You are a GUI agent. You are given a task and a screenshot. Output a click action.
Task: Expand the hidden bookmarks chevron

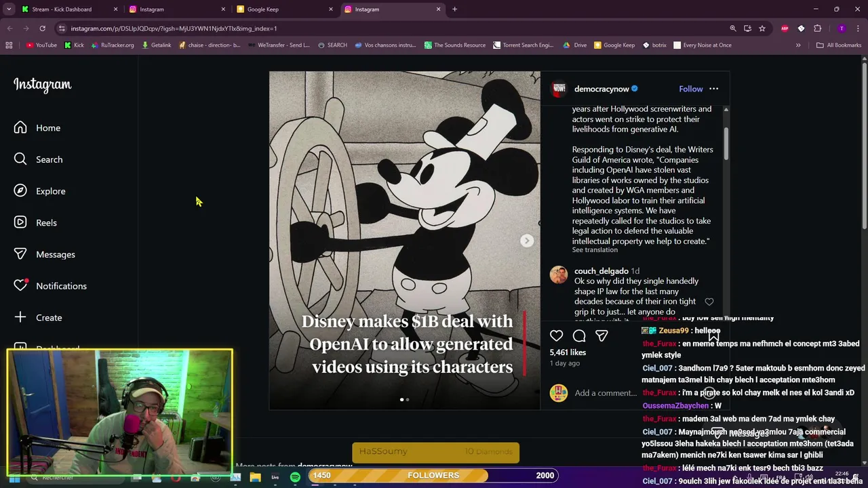pos(798,45)
